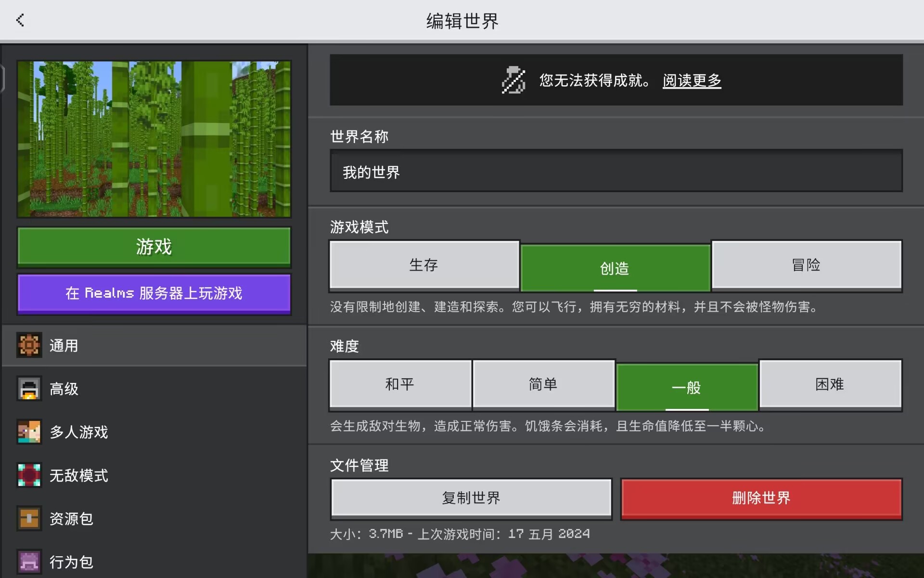
Task: Click the 无敌模式 cheat icon
Action: tap(29, 475)
